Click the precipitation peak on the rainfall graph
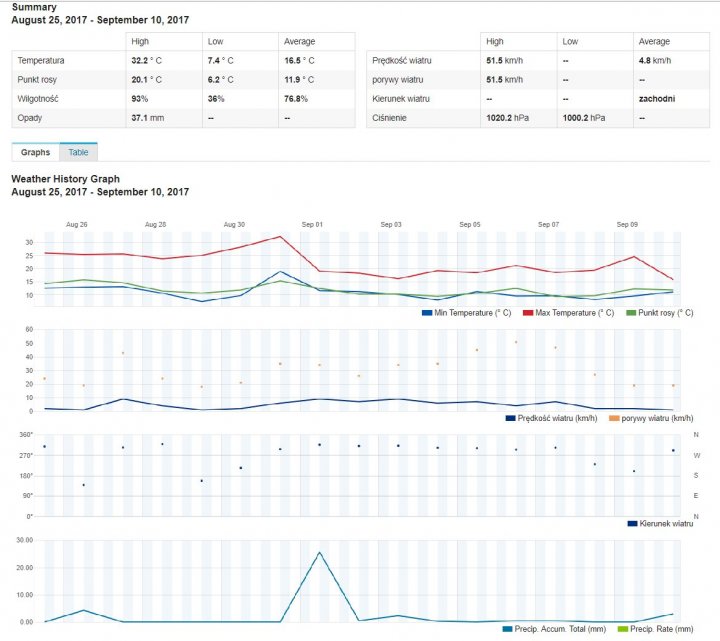720x641 pixels. [x=319, y=552]
